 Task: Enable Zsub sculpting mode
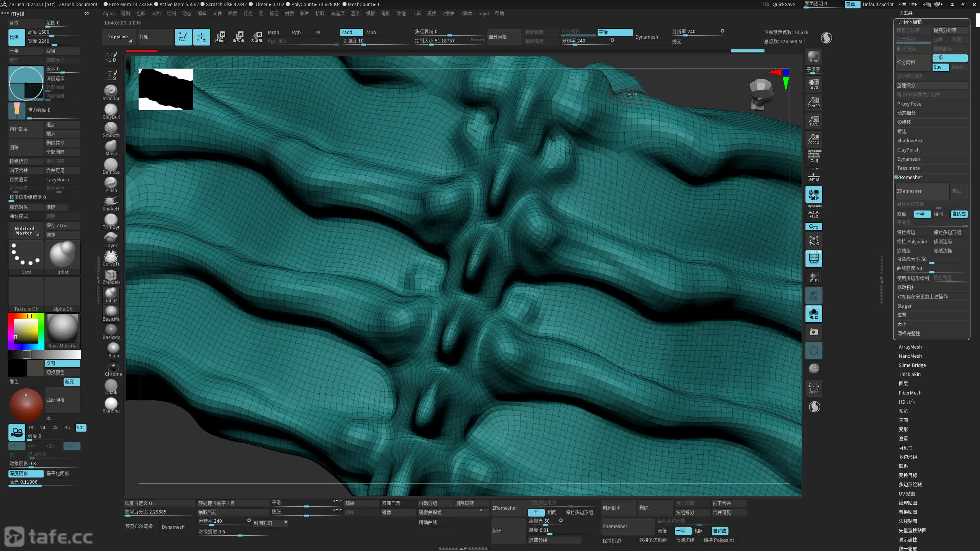(x=371, y=32)
